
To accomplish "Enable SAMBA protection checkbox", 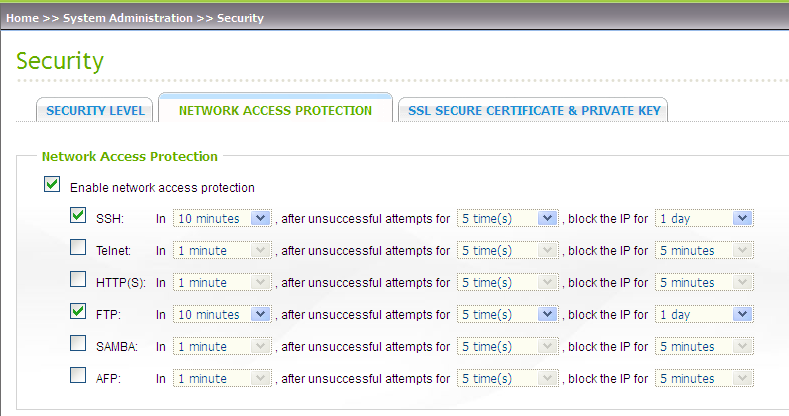I will pos(78,344).
